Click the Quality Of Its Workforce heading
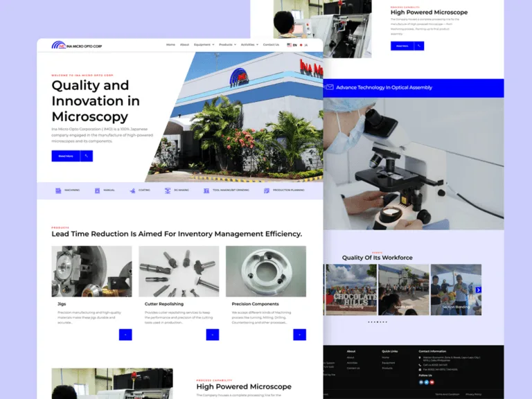This screenshot has height=399, width=532. tap(378, 258)
